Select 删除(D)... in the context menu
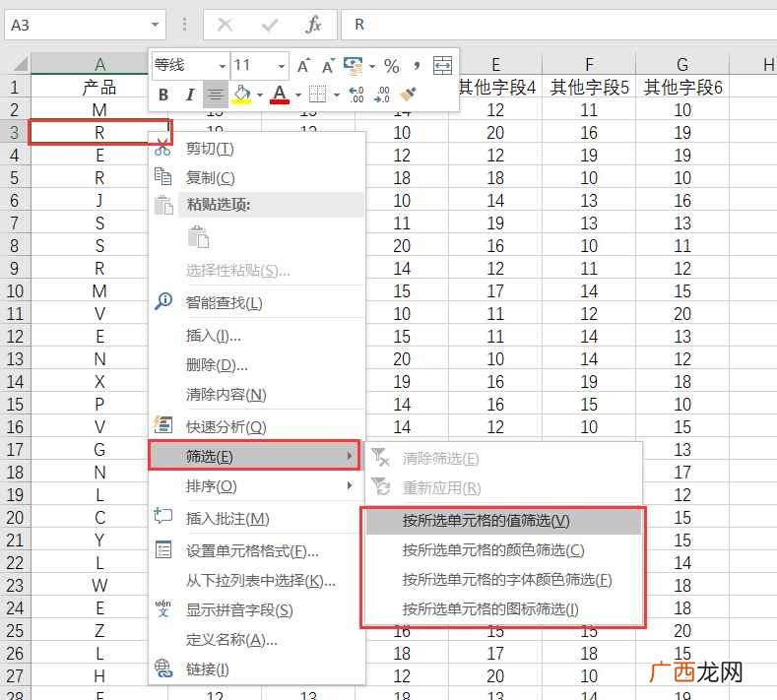The height and width of the screenshot is (700, 777). click(257, 365)
